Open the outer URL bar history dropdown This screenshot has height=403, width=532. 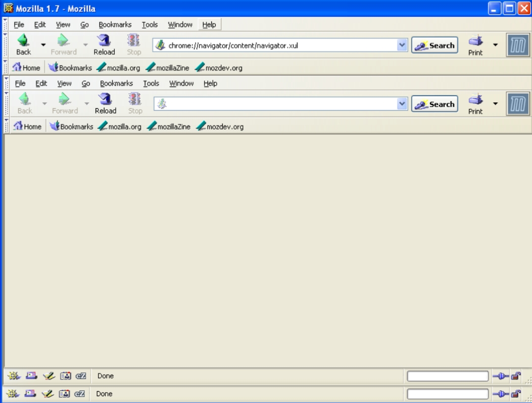402,45
